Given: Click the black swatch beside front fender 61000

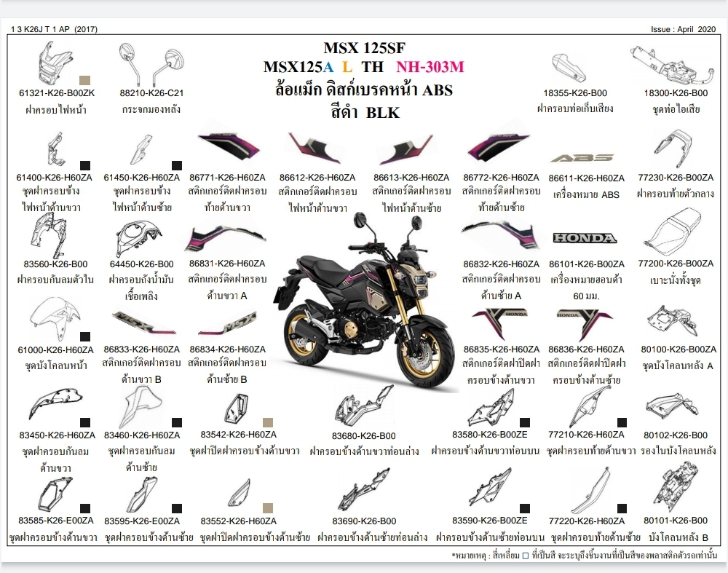Looking at the screenshot, I should [x=85, y=336].
